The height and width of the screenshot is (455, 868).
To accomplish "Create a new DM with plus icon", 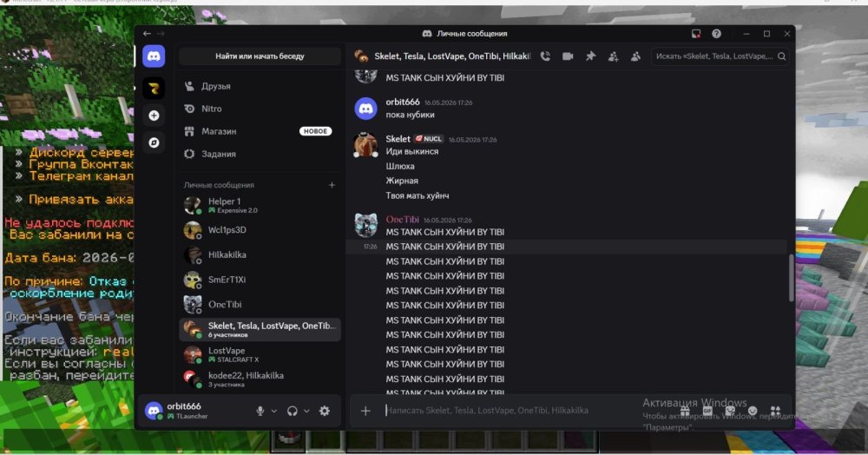I will point(332,185).
